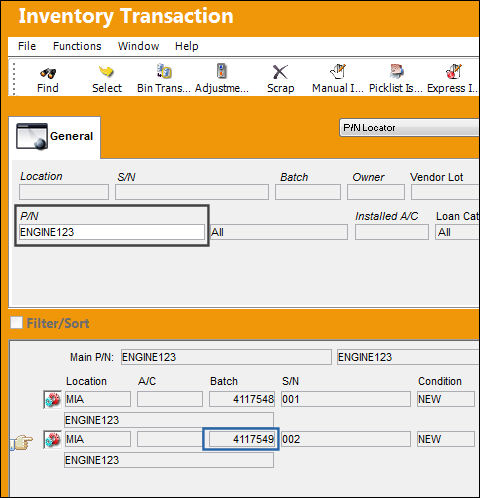The image size is (480, 498).
Task: Click ENGINE123 description under batch 4117549
Action: [169, 460]
